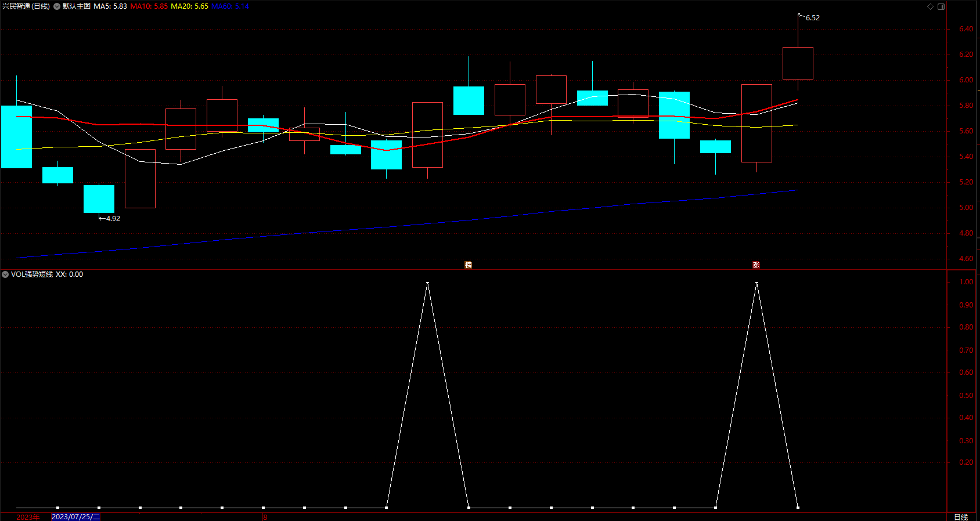Click the 5.00 price axis label
This screenshot has height=521, width=980.
click(x=966, y=208)
